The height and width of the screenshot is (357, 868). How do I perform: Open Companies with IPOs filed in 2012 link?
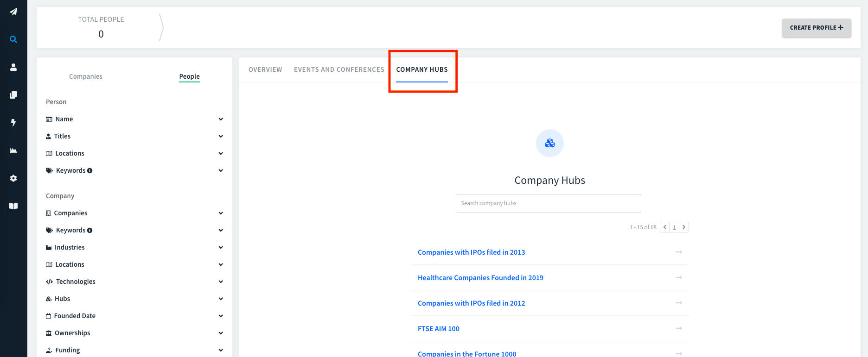(x=471, y=303)
